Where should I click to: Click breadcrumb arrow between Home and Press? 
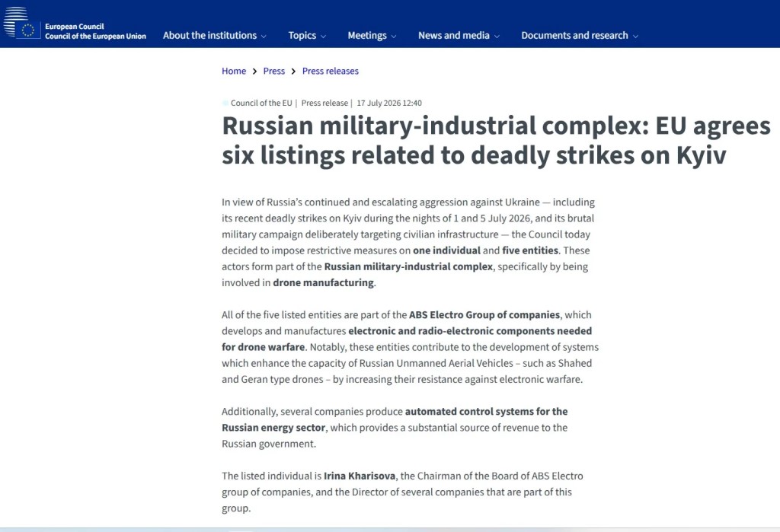(x=254, y=72)
